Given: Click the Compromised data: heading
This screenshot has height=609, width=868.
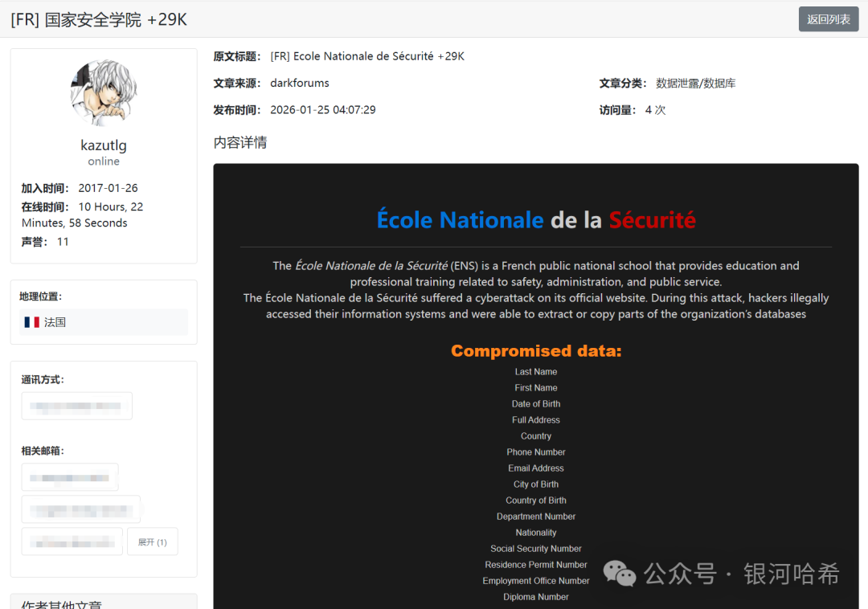Looking at the screenshot, I should [536, 350].
